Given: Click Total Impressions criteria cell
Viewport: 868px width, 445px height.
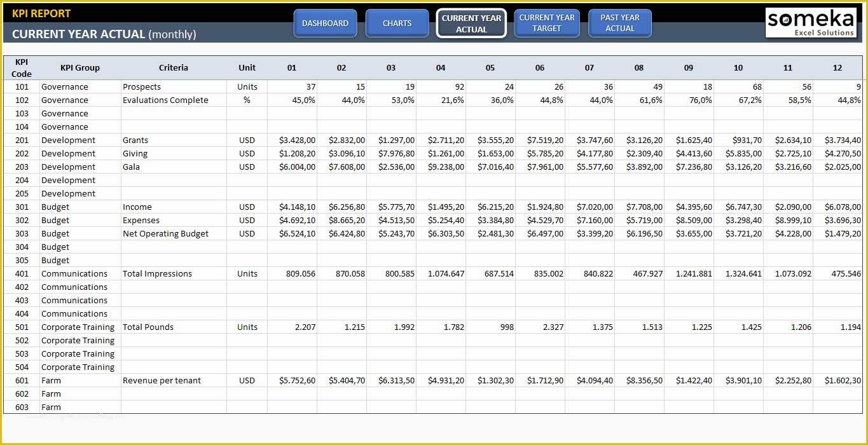Looking at the screenshot, I should click(174, 273).
